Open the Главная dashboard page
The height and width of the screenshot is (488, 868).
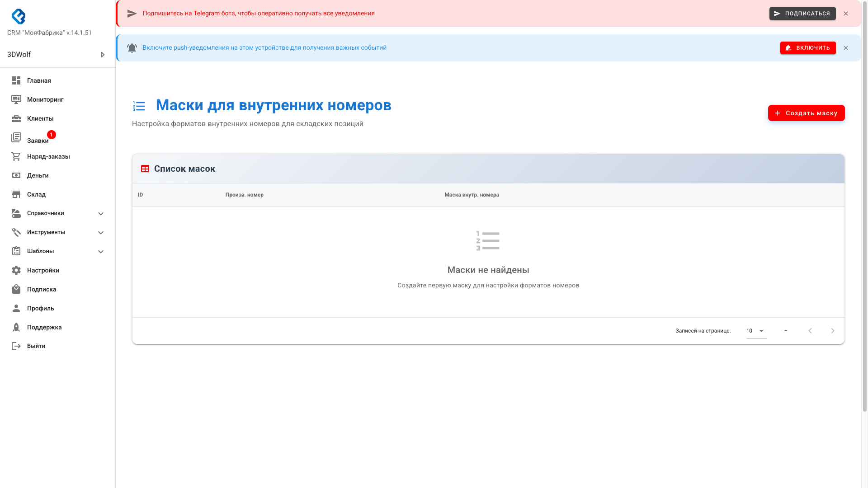pos(16,80)
